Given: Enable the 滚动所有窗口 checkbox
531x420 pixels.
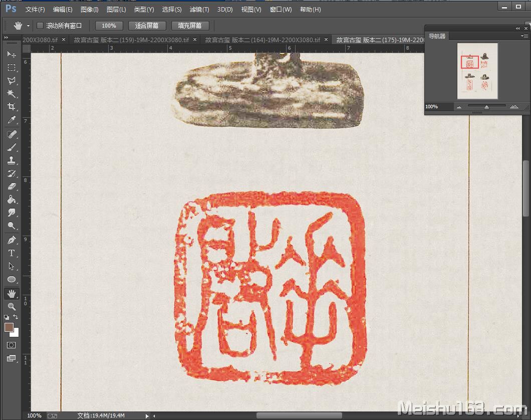Looking at the screenshot, I should click(40, 26).
